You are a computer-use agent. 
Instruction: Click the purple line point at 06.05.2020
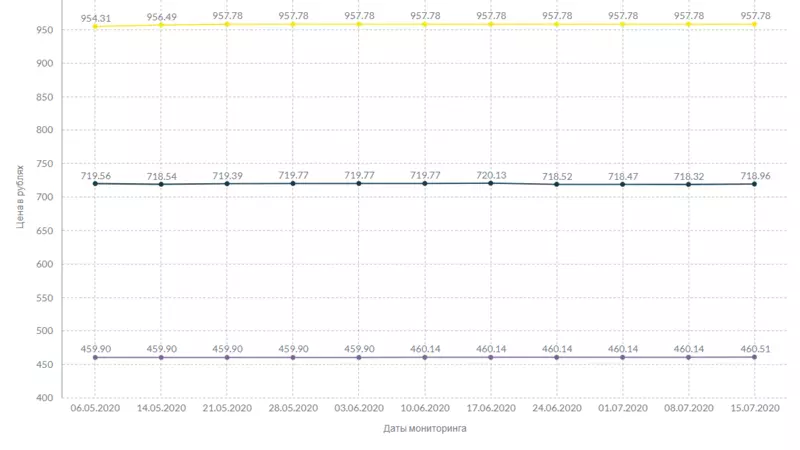(95, 357)
